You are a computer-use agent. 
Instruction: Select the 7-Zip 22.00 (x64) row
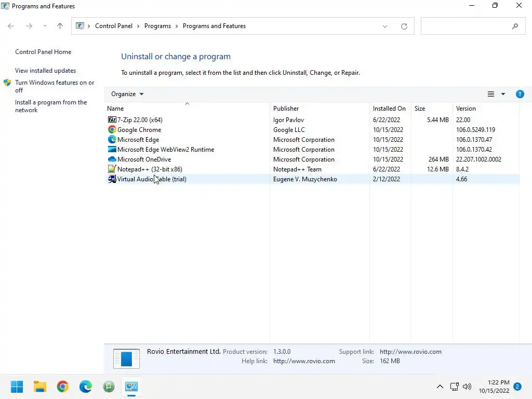[312, 120]
